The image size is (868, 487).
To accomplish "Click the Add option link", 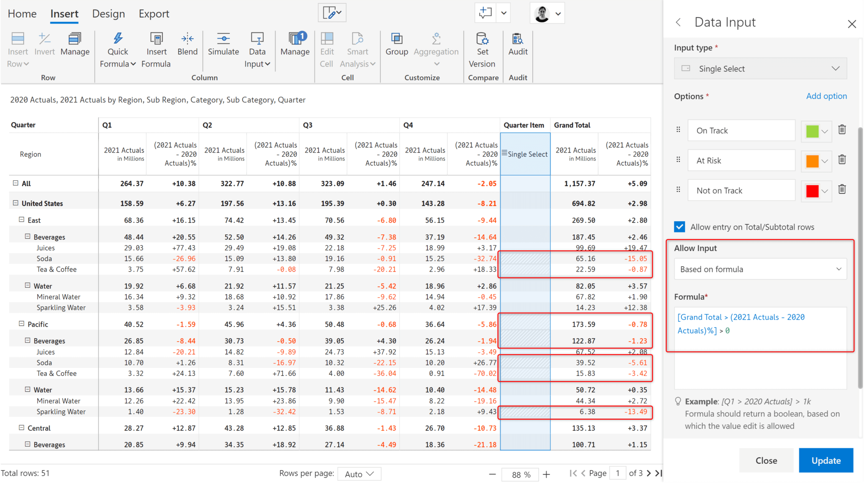I will tap(826, 96).
